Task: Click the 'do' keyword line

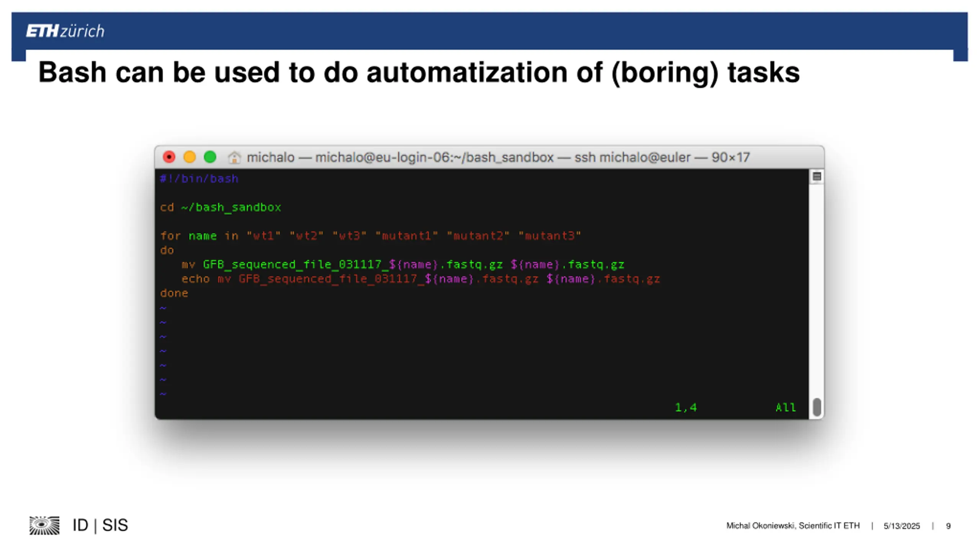Action: pos(167,250)
